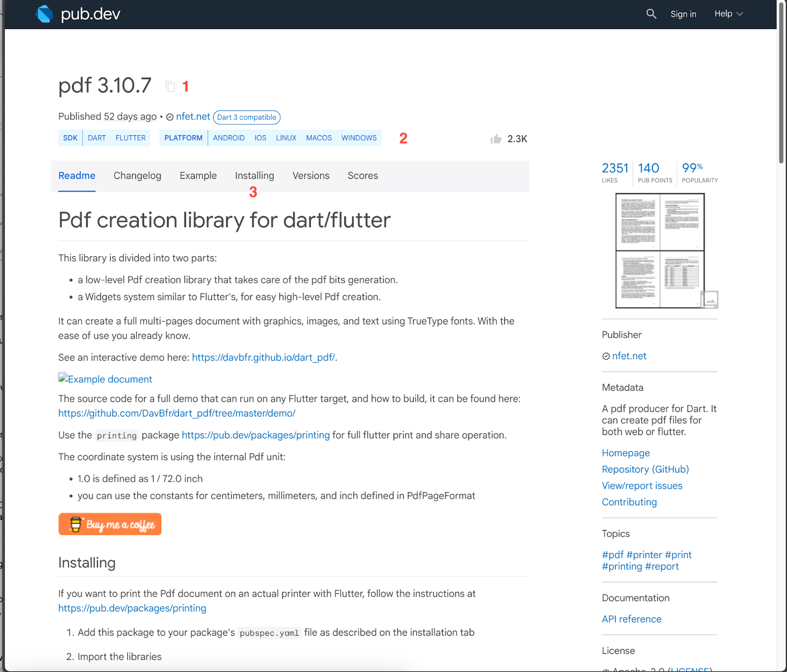Screen dimensions: 787x672
Task: Open the Changelog tab
Action: 137,175
